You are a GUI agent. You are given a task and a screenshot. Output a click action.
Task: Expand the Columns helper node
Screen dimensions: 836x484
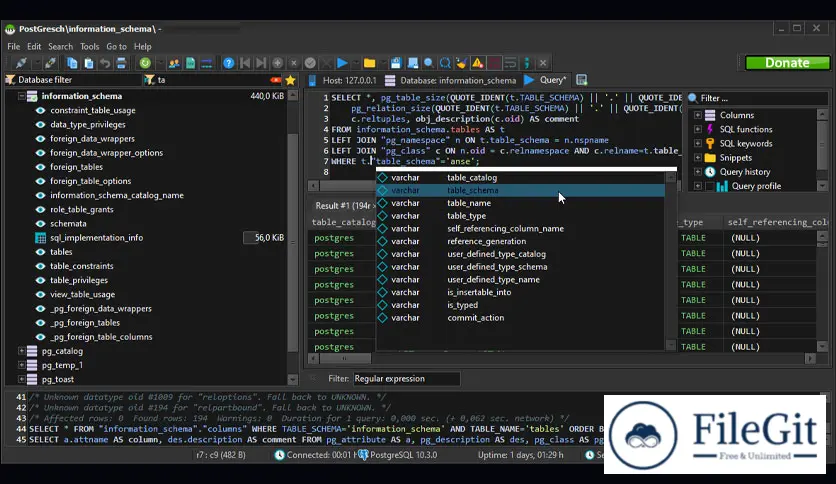[x=697, y=115]
